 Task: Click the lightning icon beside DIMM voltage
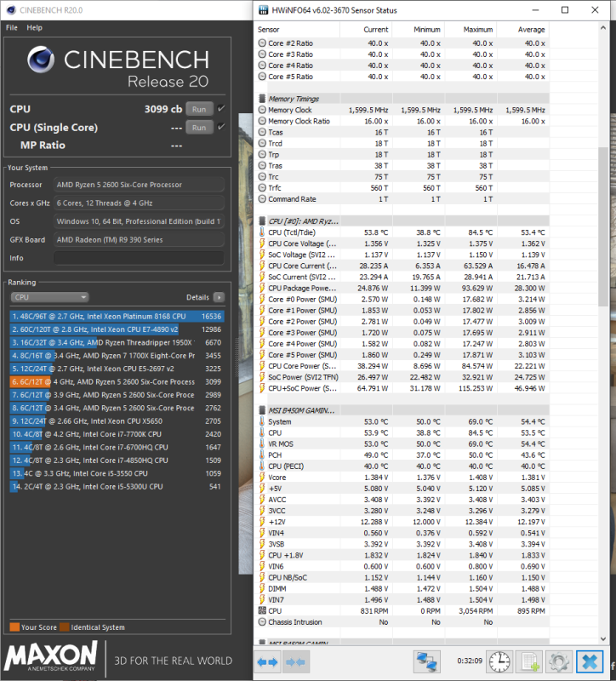(x=262, y=588)
